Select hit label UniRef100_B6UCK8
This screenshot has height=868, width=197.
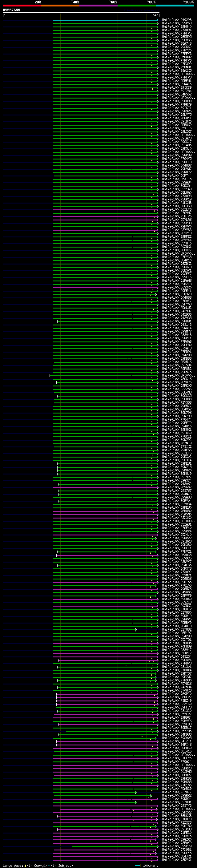[177, 815]
